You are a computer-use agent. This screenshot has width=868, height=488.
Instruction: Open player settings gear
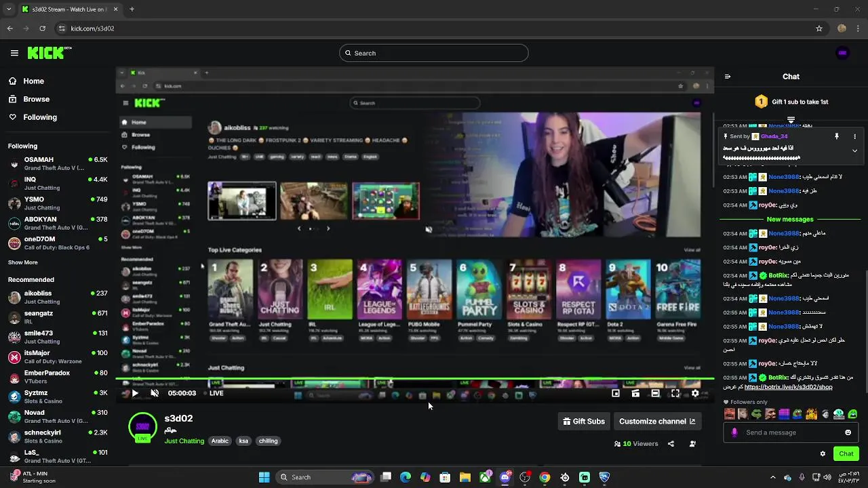[695, 393]
